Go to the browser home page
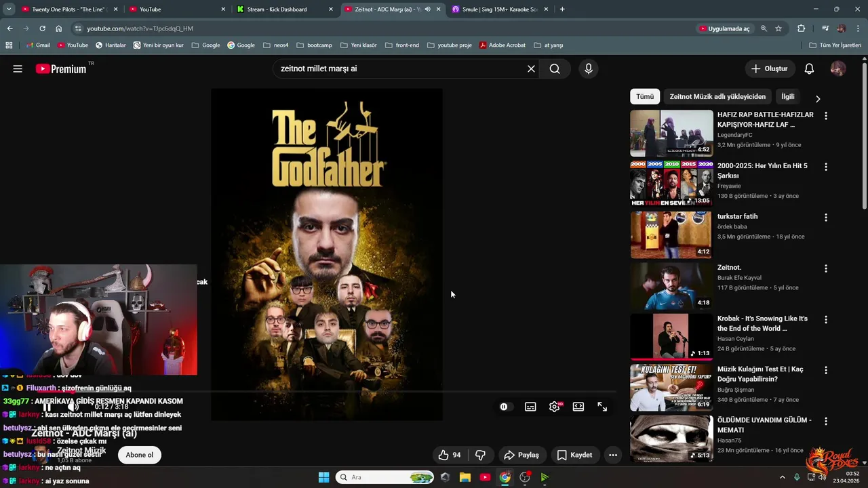Viewport: 868px width, 488px height. coord(58,28)
